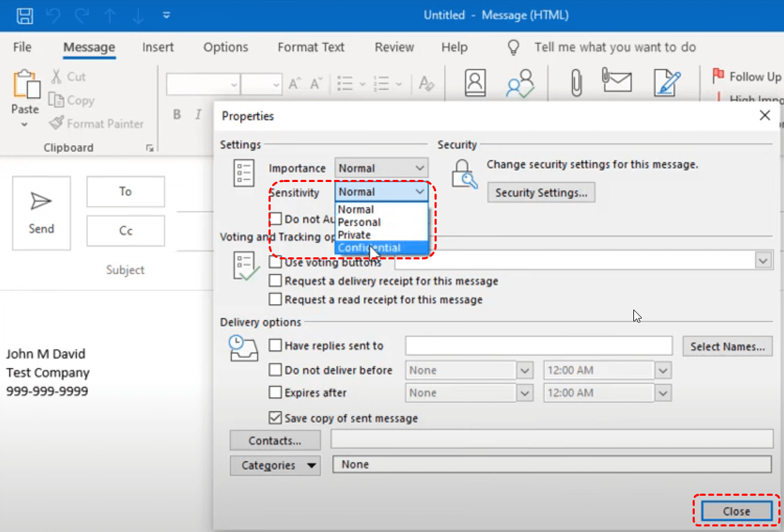Enable Request a read receipt checkbox
Viewport: 784px width, 532px height.
(276, 300)
